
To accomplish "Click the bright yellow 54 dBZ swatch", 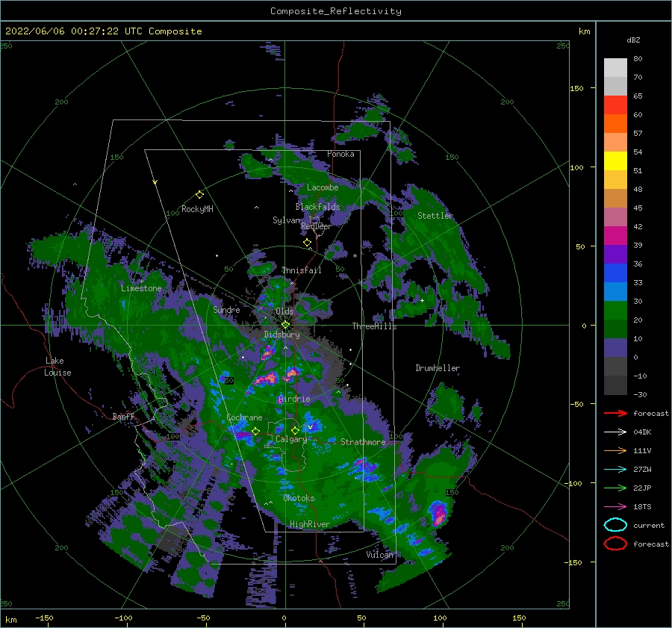I will coord(615,161).
